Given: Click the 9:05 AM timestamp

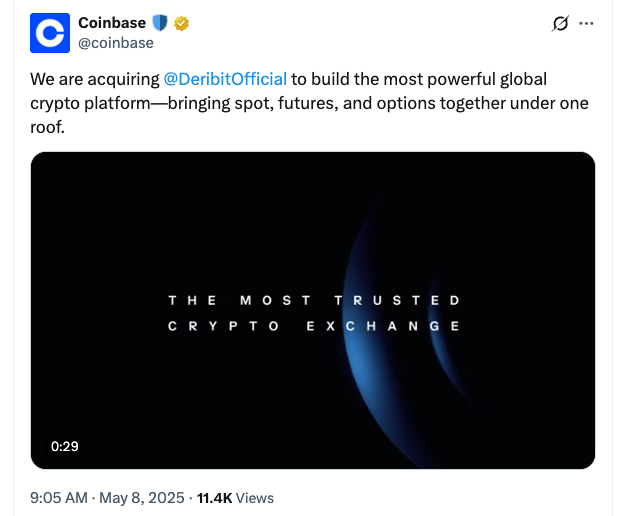Looking at the screenshot, I should 60,498.
